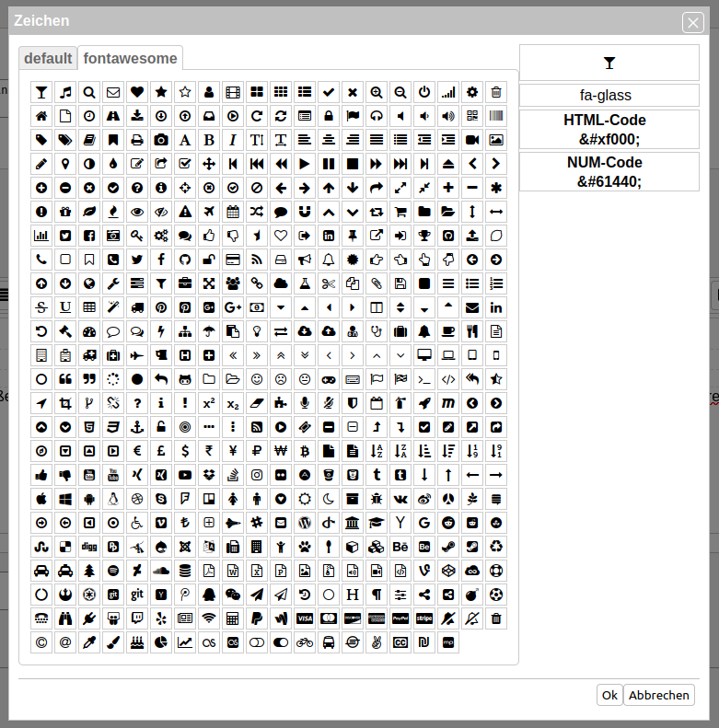
Task: Pick the graduation cap symbol
Action: (x=377, y=523)
